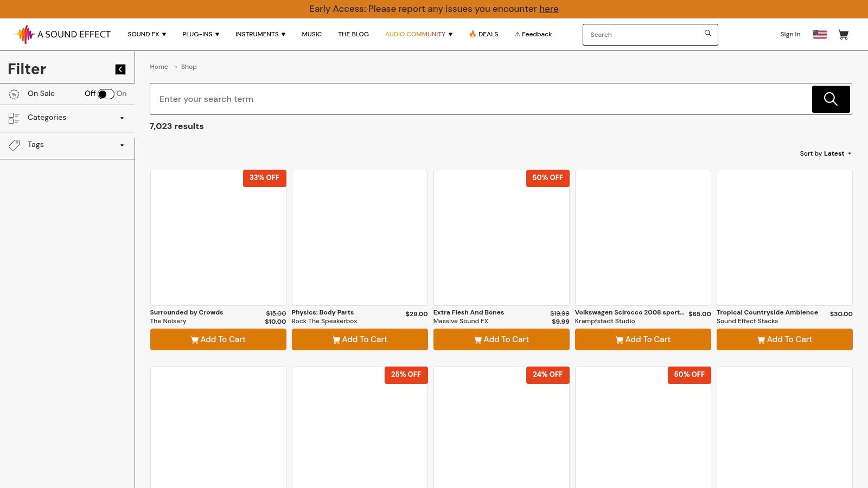Open the Audio Community menu

point(418,34)
